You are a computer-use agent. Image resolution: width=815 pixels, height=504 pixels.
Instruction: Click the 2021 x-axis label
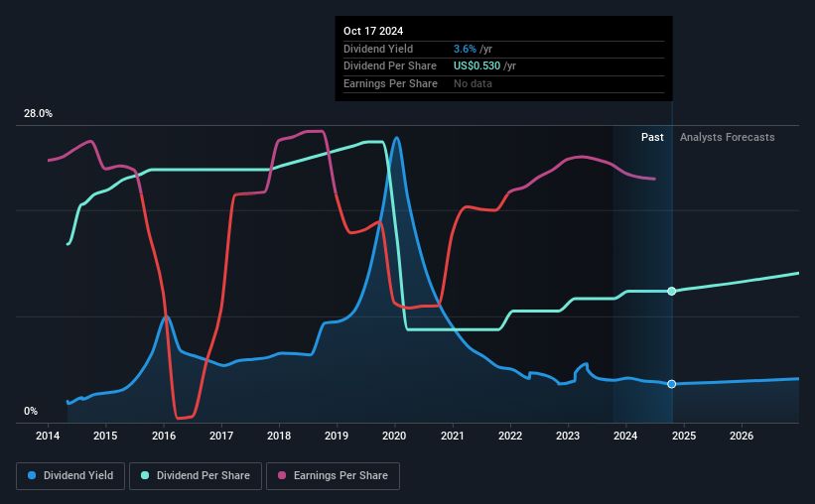click(x=453, y=436)
